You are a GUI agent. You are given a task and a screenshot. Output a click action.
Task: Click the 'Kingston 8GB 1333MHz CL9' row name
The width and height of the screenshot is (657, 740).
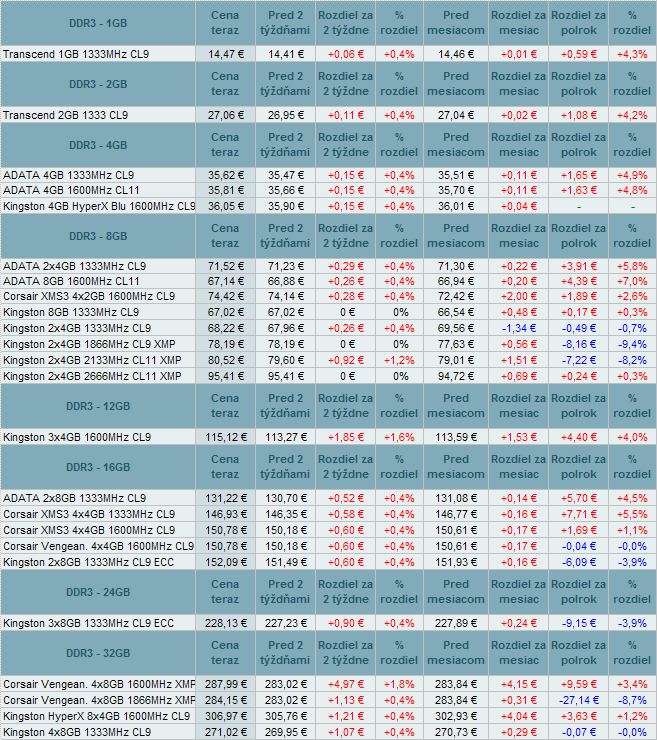(x=71, y=312)
